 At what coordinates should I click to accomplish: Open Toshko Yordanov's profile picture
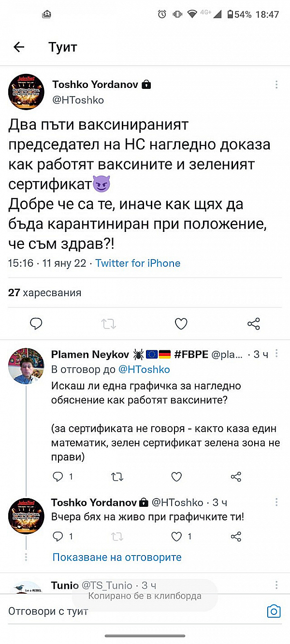27,92
